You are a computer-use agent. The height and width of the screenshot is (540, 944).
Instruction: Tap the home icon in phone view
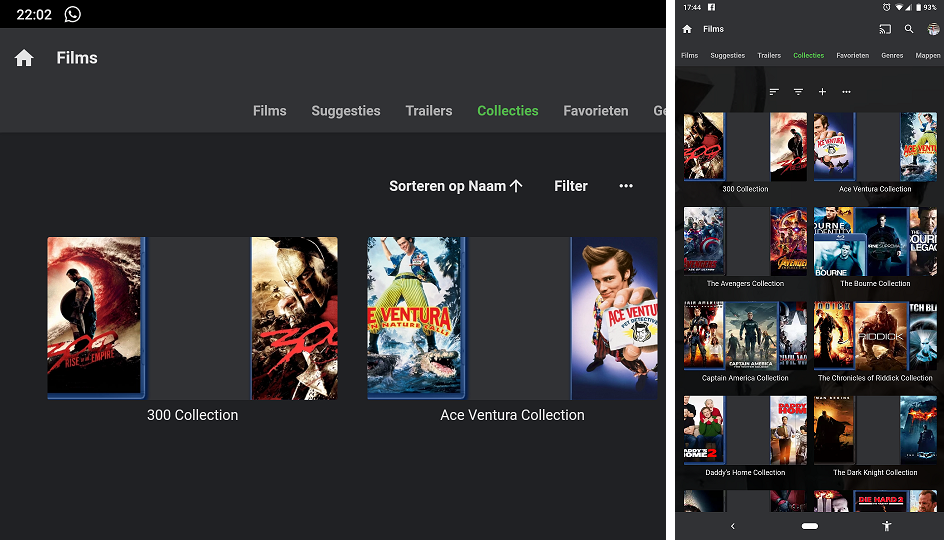pos(687,29)
